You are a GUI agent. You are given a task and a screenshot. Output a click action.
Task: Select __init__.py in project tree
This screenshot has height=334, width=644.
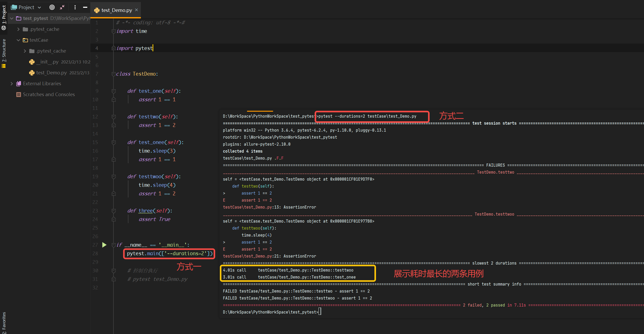tap(48, 62)
